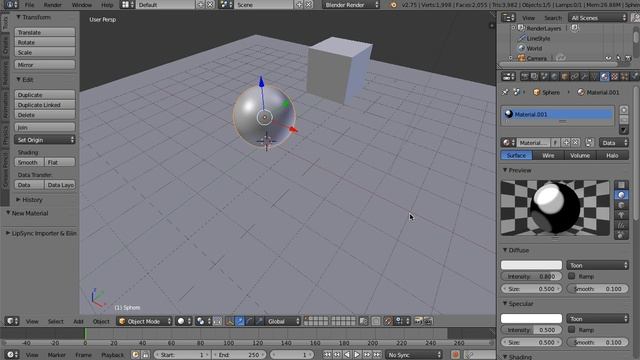Click the new material plus icon
Screen dimensions: 640x360
566,142
